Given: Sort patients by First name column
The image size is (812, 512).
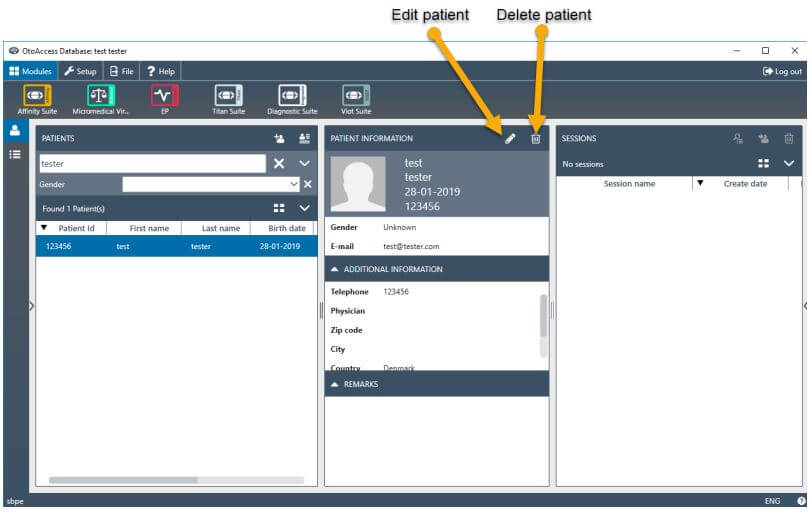Looking at the screenshot, I should 149,228.
